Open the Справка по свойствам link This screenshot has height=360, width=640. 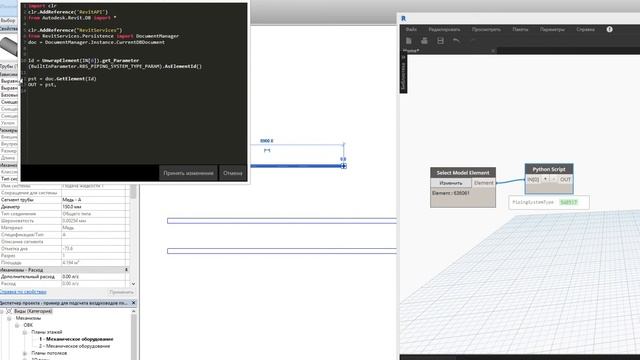(x=23, y=292)
